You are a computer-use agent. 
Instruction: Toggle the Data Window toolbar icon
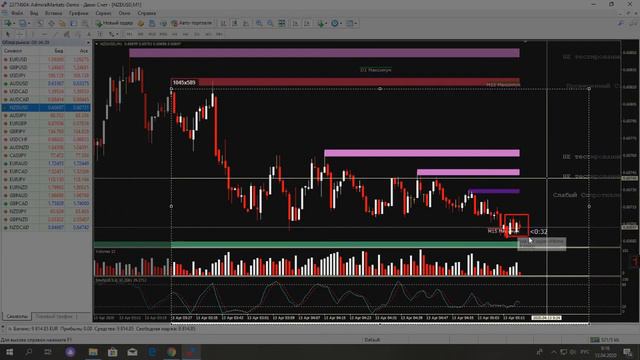pyautogui.click(x=51, y=23)
